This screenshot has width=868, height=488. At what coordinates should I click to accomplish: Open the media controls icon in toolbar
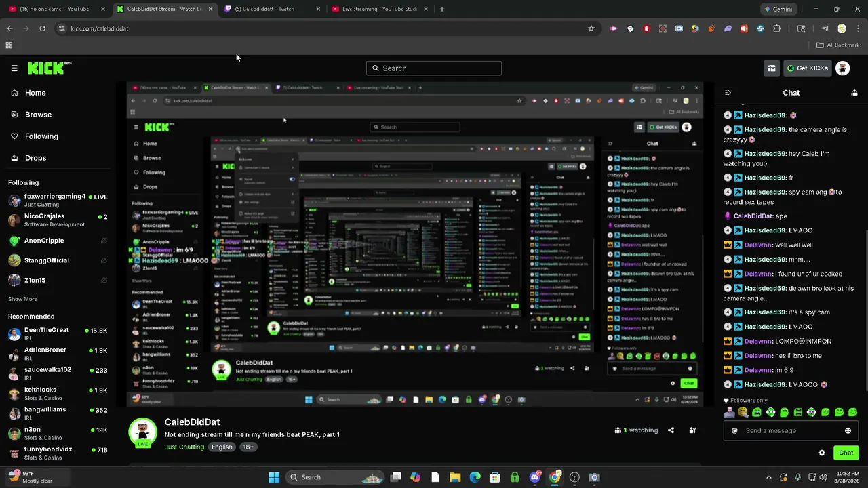point(825,28)
